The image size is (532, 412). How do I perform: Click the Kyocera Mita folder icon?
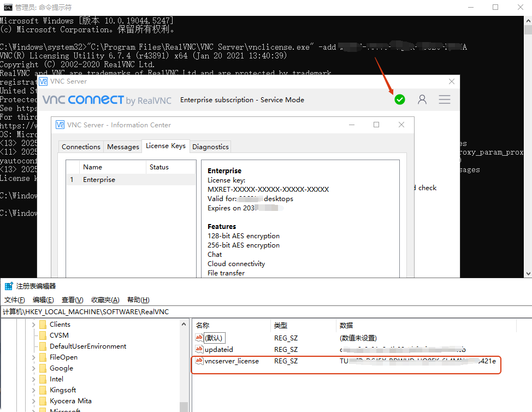tap(43, 401)
